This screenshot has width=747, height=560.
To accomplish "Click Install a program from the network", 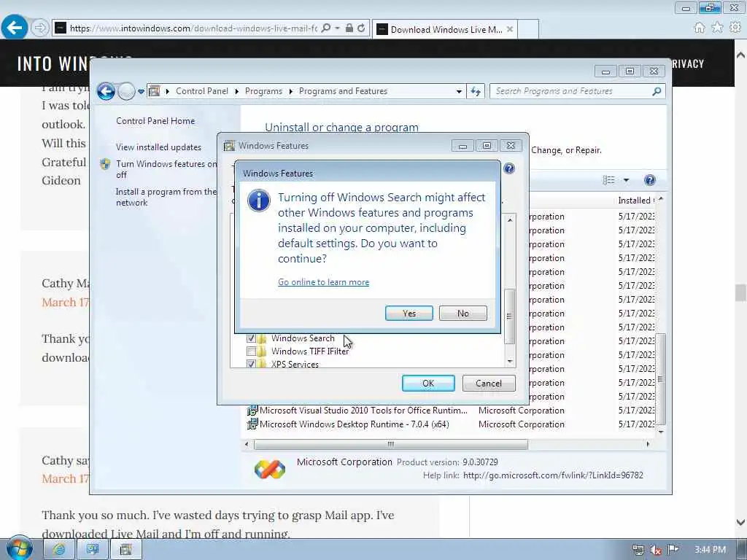I will click(166, 197).
